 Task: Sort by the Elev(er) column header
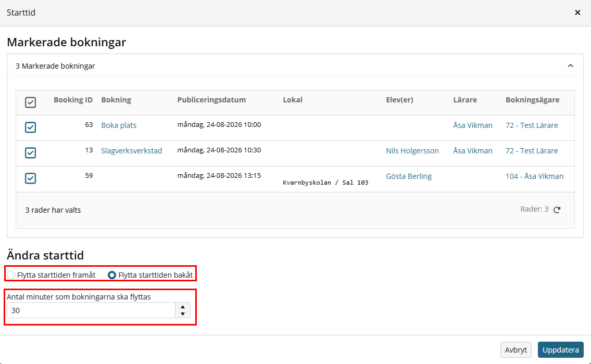point(399,100)
